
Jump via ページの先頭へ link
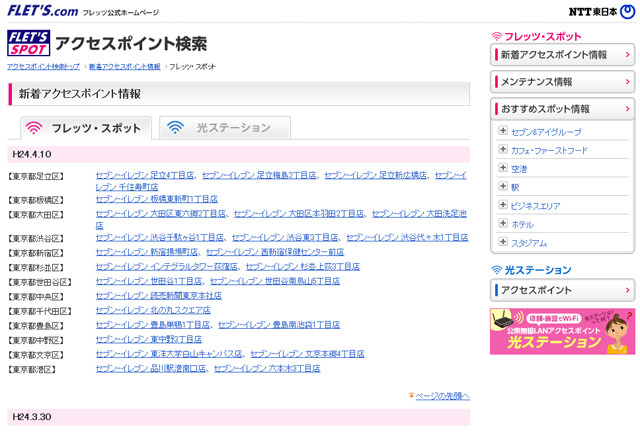coord(442,396)
